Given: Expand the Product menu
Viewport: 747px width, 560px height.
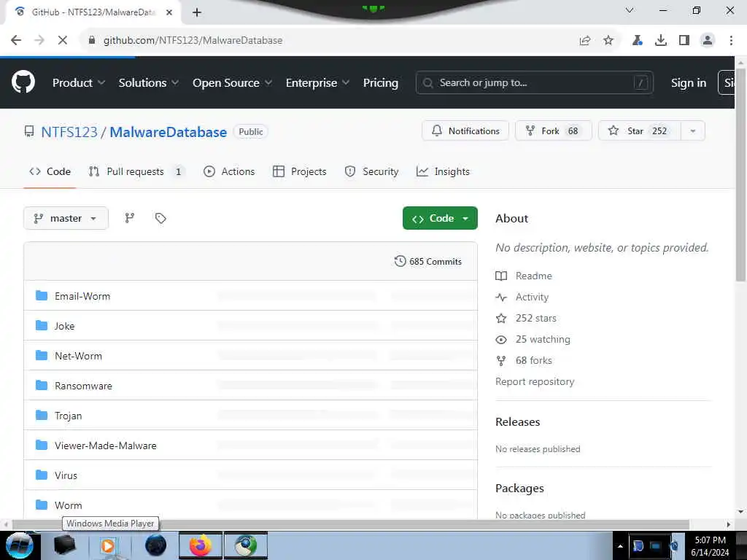Looking at the screenshot, I should [79, 83].
